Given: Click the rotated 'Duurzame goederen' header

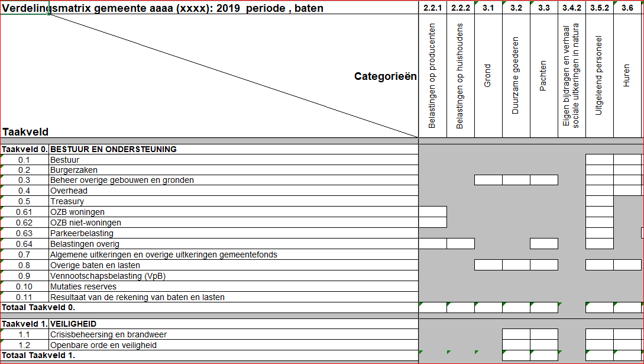Looking at the screenshot, I should point(516,76).
